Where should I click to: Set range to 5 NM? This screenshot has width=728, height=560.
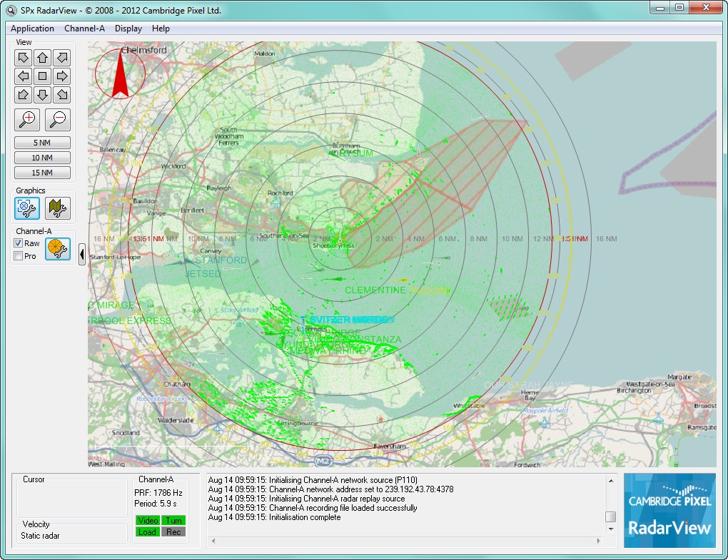(41, 143)
